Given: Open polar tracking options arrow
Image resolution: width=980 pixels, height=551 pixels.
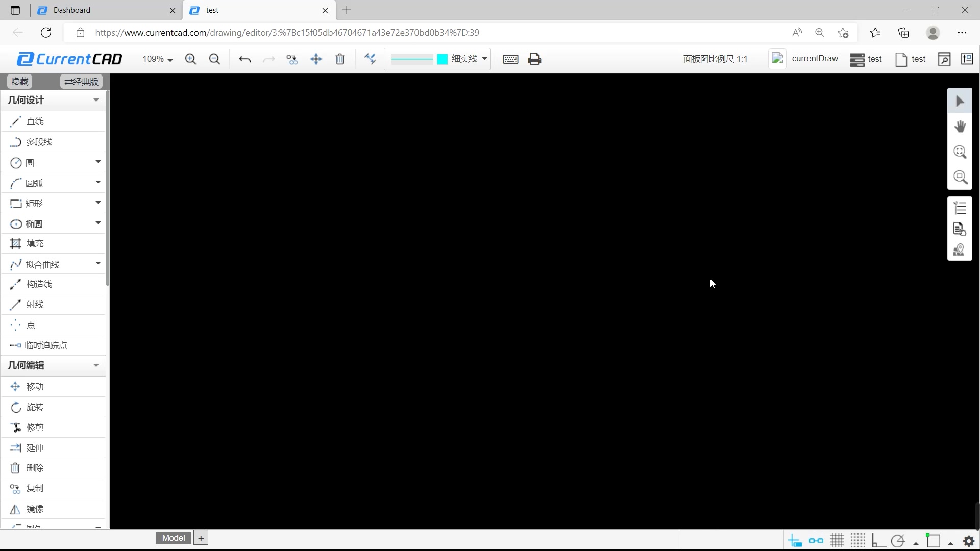Looking at the screenshot, I should tap(916, 543).
